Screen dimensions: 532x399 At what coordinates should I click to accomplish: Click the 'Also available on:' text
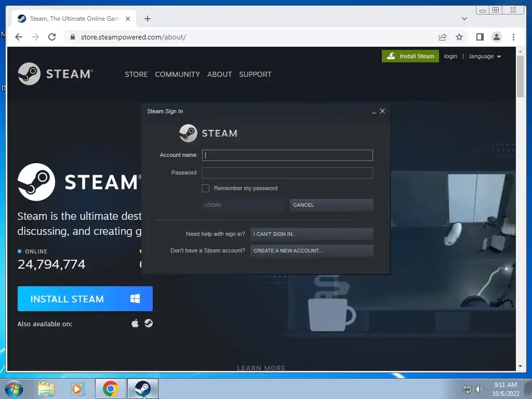pos(45,324)
